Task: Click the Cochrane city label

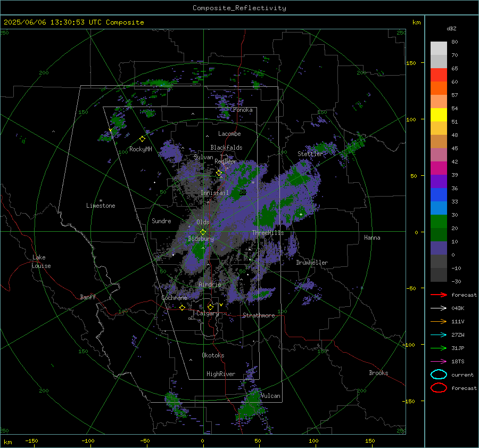Action: pyautogui.click(x=174, y=298)
